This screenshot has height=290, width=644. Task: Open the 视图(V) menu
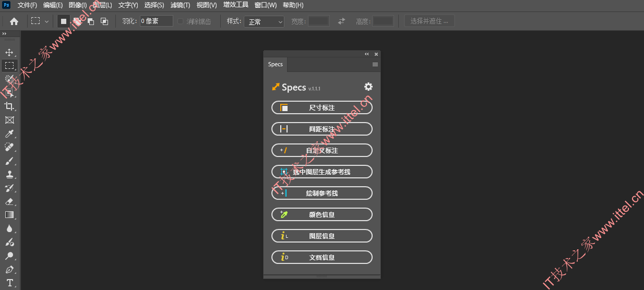(207, 5)
